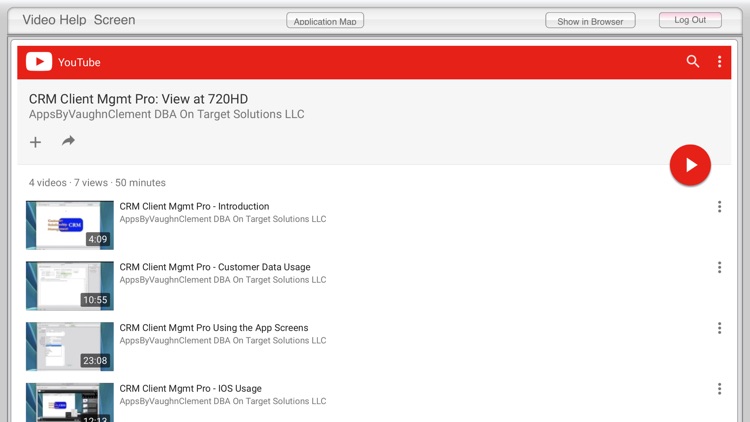Click the CRM Client Mgmt Pro - Introduction title
The height and width of the screenshot is (422, 750).
(x=187, y=207)
